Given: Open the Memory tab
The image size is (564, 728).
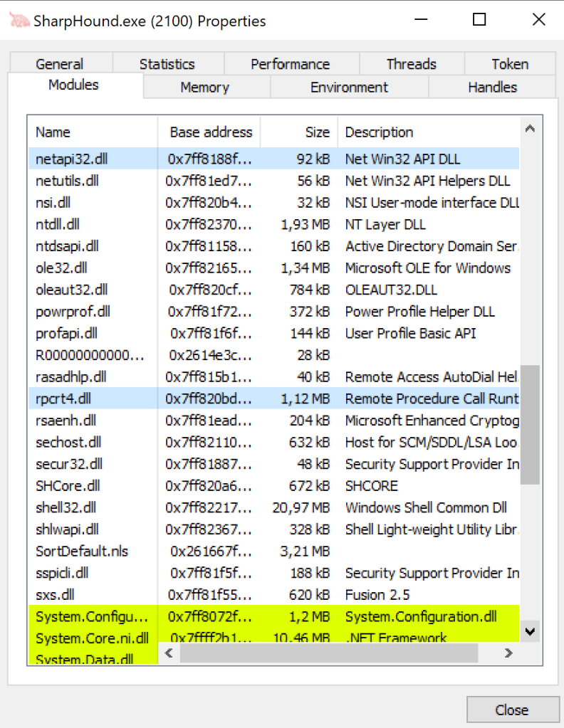Looking at the screenshot, I should [x=205, y=88].
